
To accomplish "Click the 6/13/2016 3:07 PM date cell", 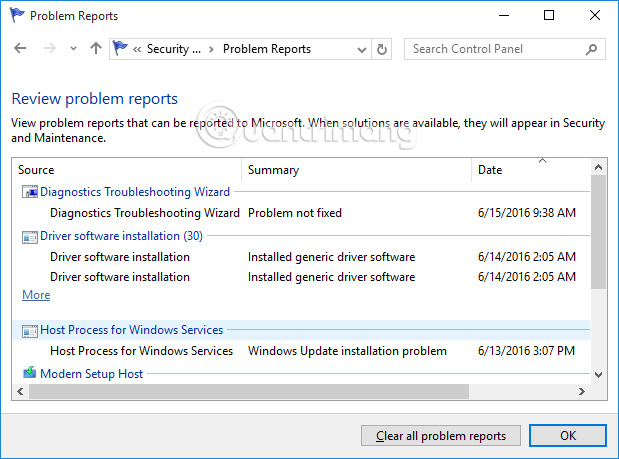I will point(526,351).
